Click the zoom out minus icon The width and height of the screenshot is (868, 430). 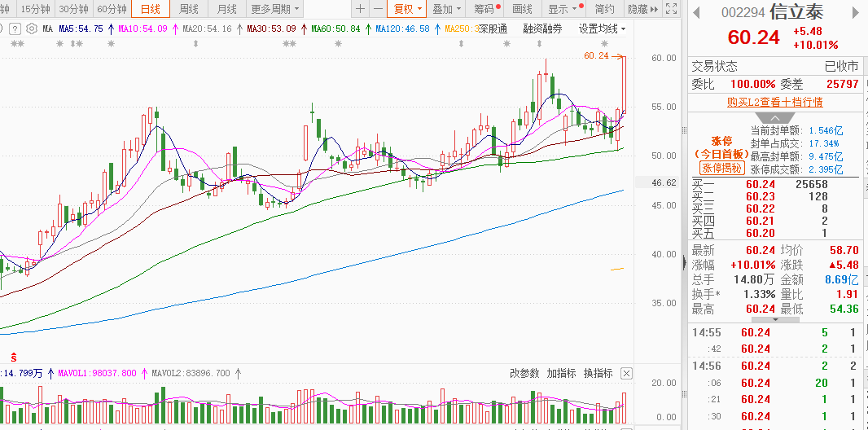[x=379, y=9]
